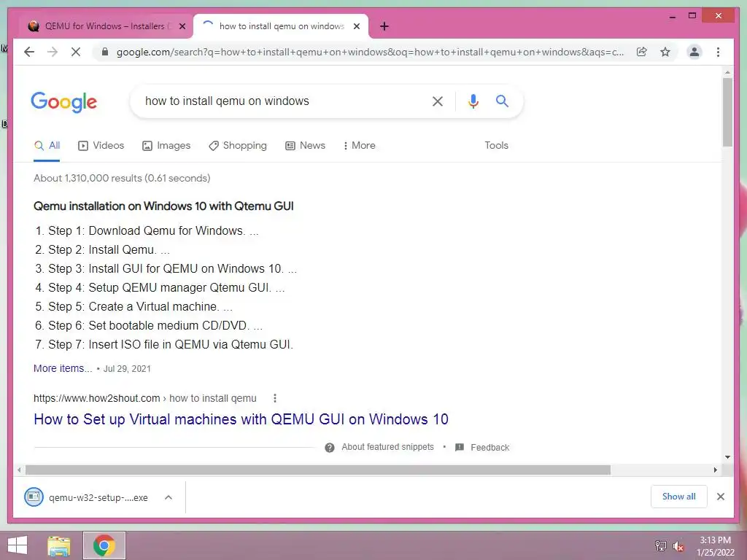
Task: Send Feedback on the snippet
Action: [x=489, y=448]
